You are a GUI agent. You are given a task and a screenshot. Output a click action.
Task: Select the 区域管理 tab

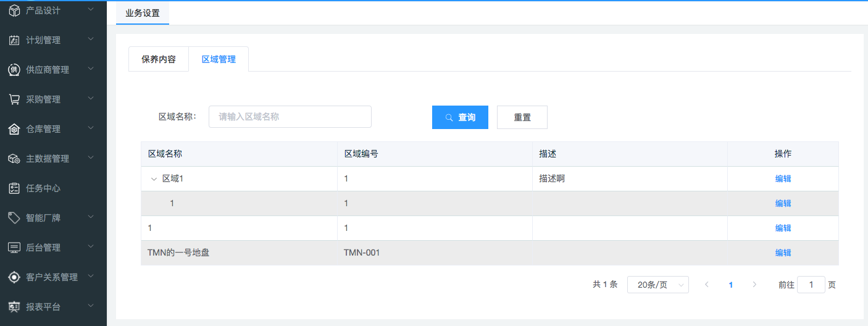pos(219,59)
